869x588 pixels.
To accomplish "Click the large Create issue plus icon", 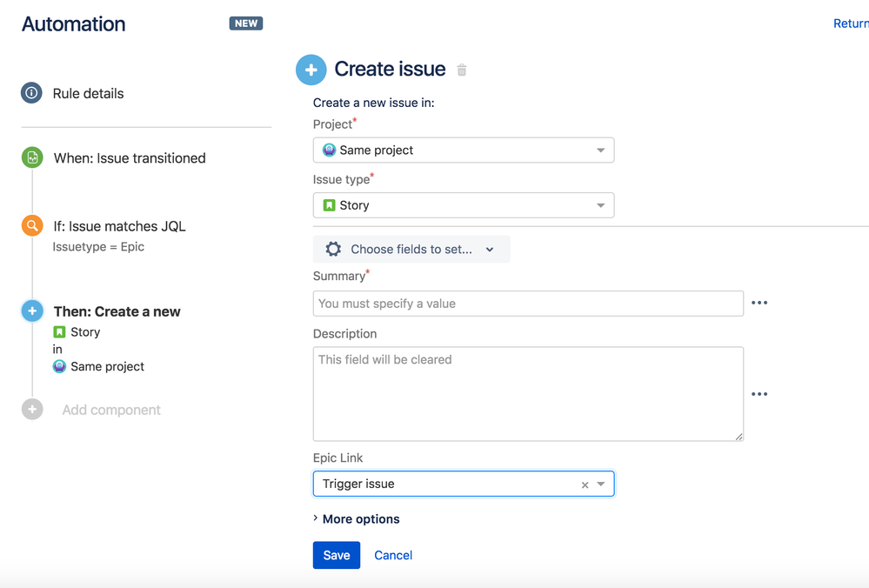I will (311, 70).
